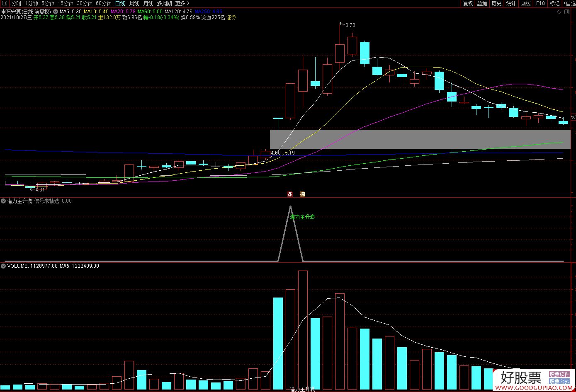
Task: Click the VOLUME: 1128977.88 value
Action: coord(32,266)
